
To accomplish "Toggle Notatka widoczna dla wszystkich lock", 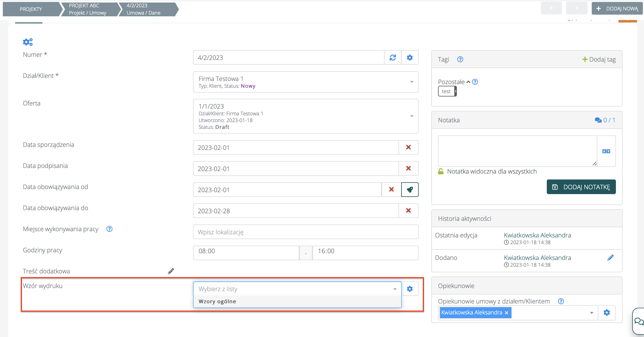I will (x=441, y=171).
